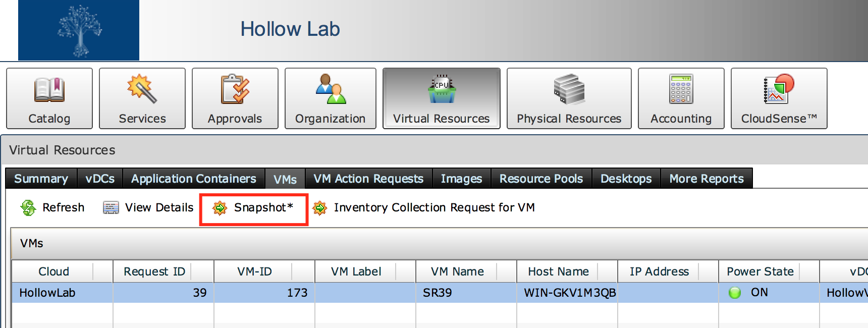Switch to the Summary tab
Screen dimensions: 868x328
click(x=41, y=179)
